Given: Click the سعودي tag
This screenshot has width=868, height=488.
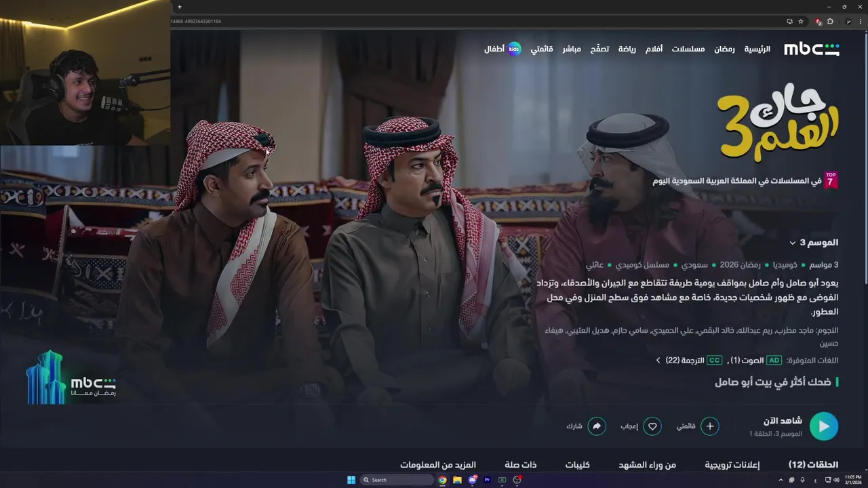Looking at the screenshot, I should click(x=695, y=265).
